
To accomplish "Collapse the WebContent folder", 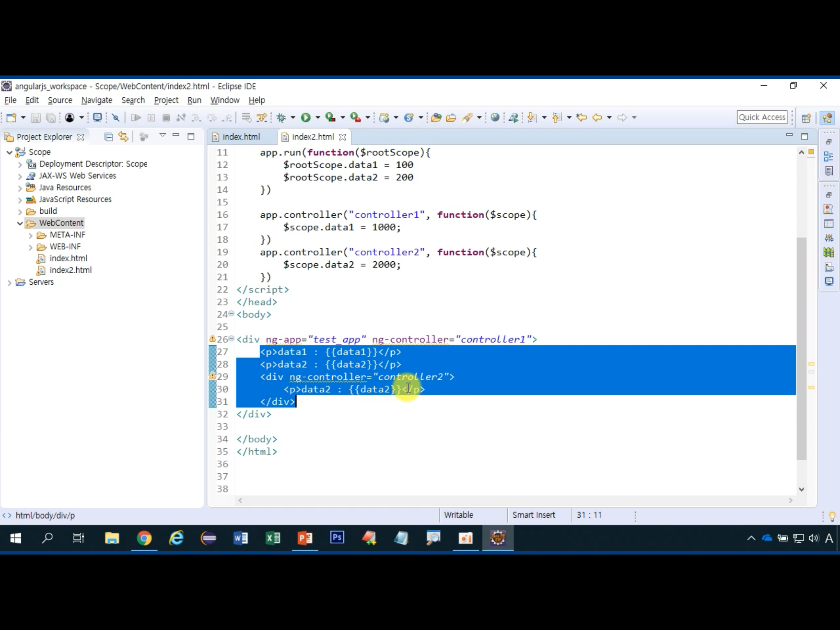I will [20, 223].
